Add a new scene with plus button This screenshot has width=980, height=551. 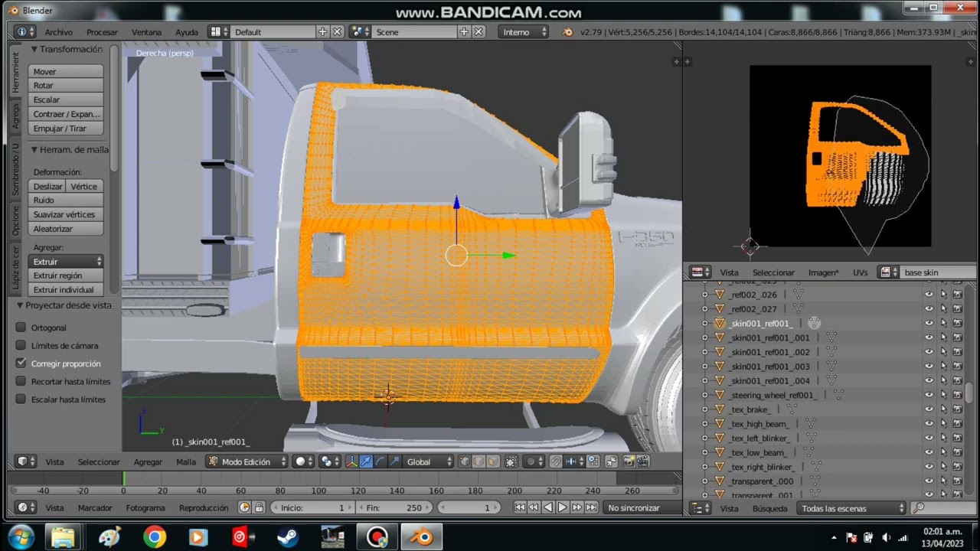(464, 31)
